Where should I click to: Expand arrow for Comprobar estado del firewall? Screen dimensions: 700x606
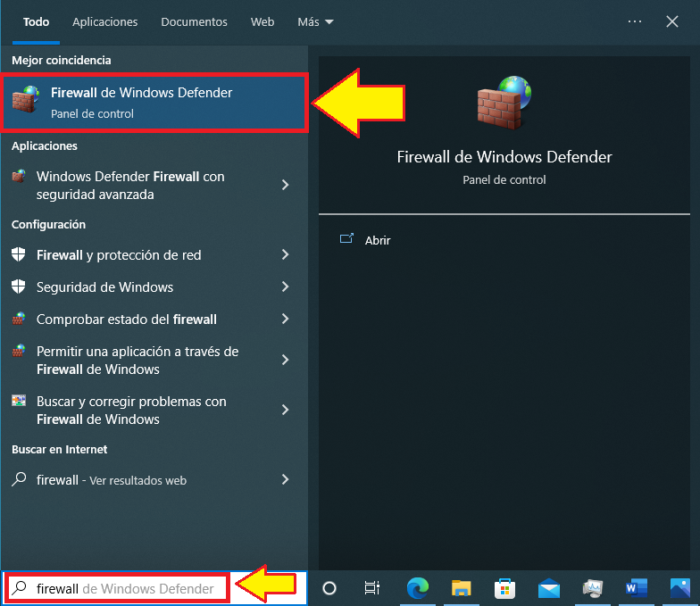[x=285, y=320]
